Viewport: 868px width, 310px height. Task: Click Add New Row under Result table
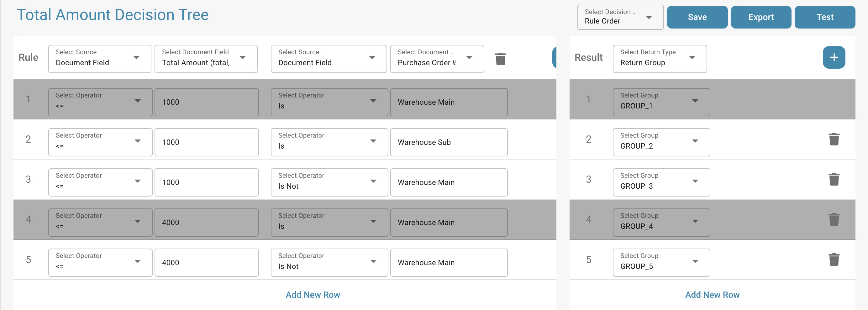(712, 295)
